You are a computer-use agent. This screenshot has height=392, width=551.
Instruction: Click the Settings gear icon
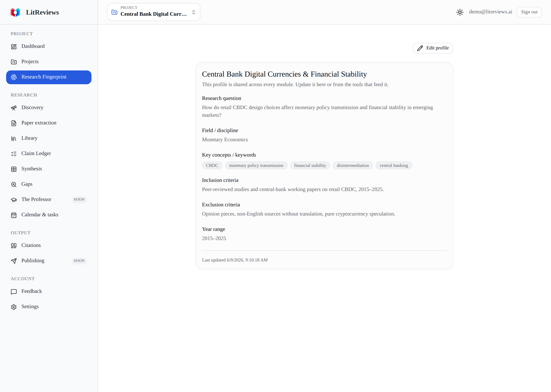coord(14,307)
